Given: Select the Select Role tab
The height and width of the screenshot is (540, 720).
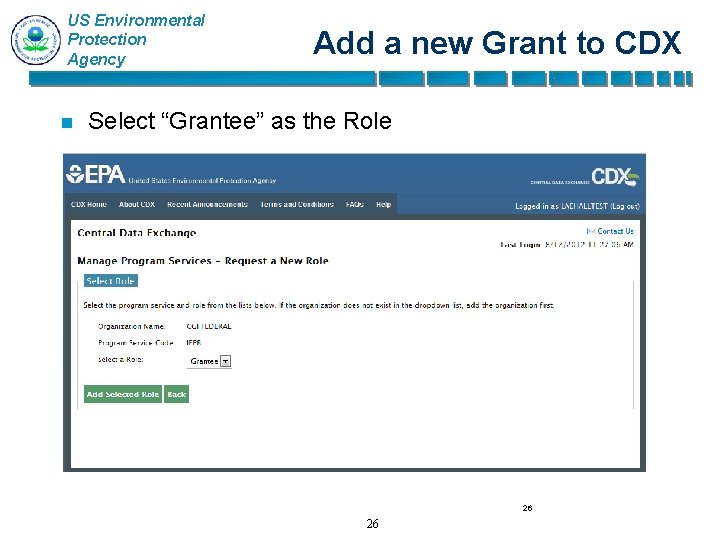Looking at the screenshot, I should coord(111,281).
